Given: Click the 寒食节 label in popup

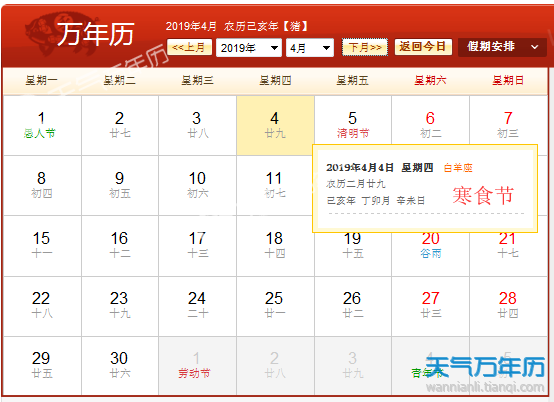Looking at the screenshot, I should point(483,195).
